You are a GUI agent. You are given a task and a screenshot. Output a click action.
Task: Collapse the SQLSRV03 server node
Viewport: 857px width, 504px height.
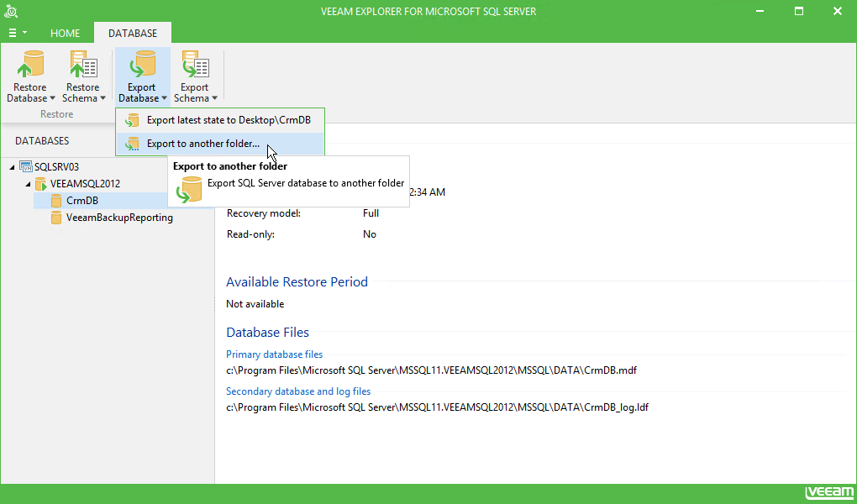pyautogui.click(x=12, y=167)
